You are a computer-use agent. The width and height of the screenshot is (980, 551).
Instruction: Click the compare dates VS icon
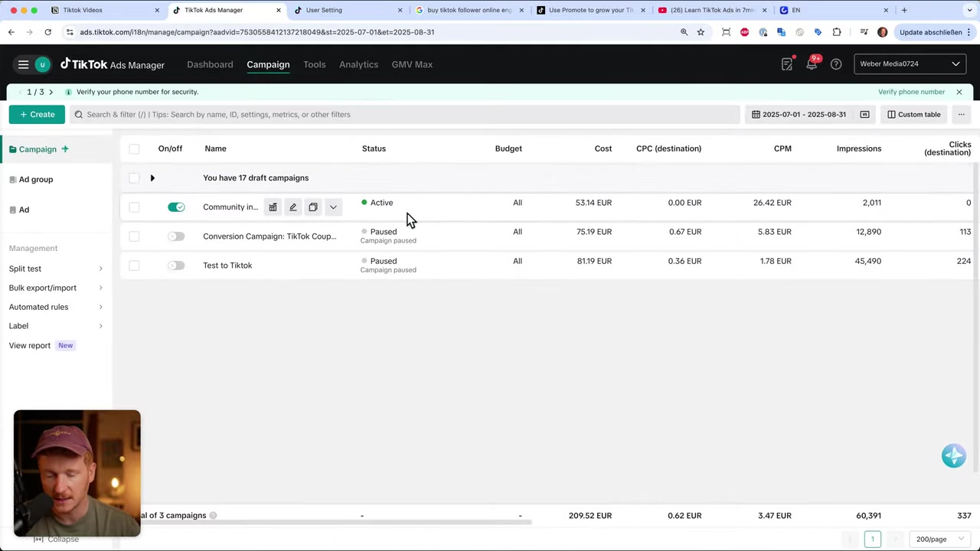[864, 115]
